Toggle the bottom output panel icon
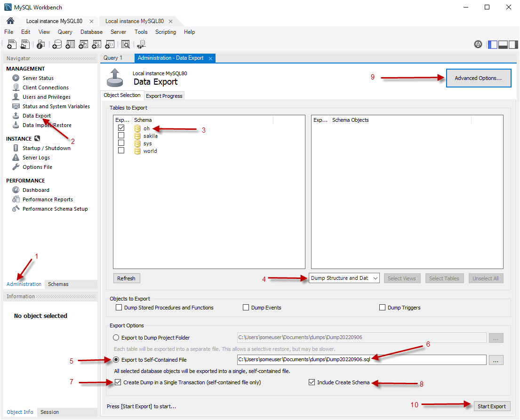 pos(503,44)
